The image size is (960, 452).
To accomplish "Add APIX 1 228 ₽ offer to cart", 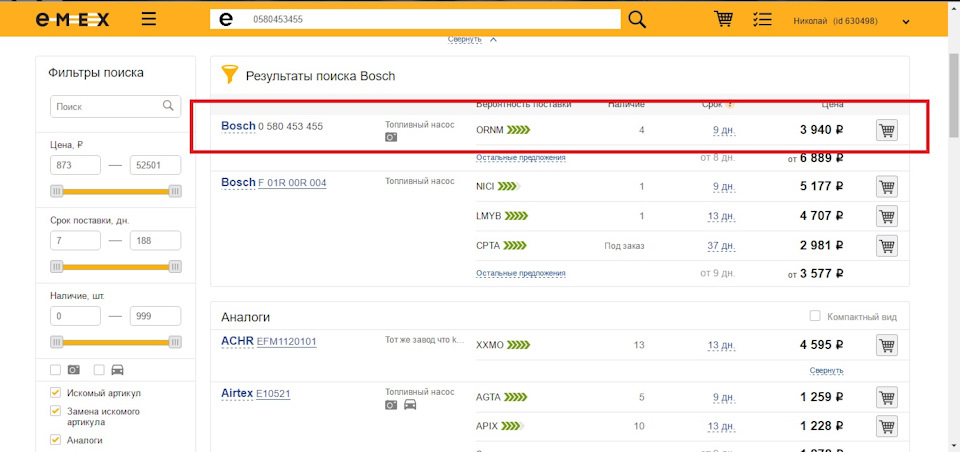I will [x=887, y=426].
